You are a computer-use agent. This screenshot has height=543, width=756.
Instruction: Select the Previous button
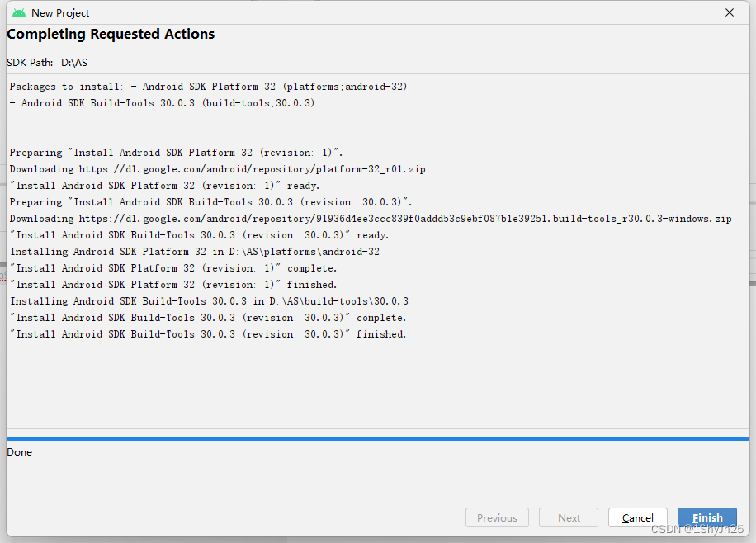tap(497, 517)
